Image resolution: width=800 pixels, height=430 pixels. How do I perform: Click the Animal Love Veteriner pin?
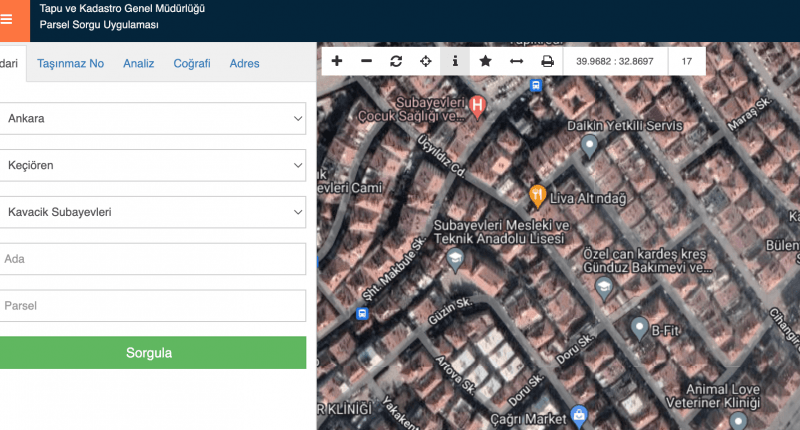click(738, 421)
